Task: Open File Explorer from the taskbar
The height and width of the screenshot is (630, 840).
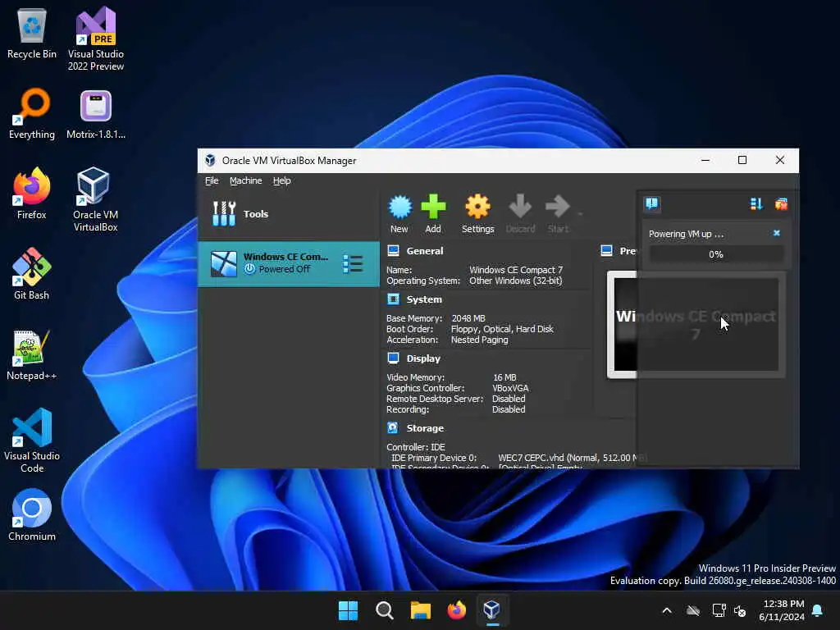Action: coord(421,610)
